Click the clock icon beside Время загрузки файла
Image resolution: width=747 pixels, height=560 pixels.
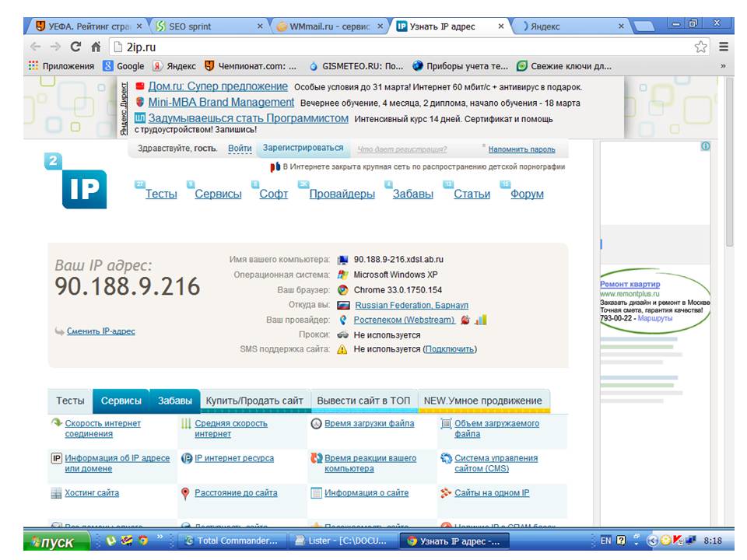317,423
